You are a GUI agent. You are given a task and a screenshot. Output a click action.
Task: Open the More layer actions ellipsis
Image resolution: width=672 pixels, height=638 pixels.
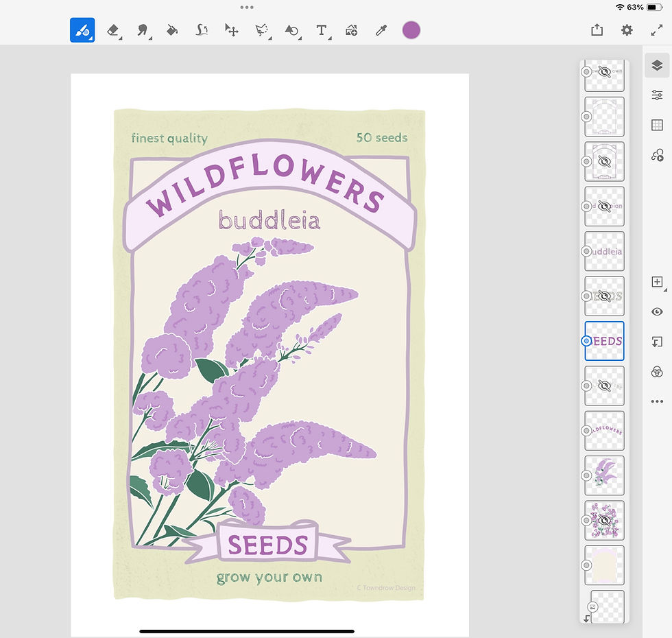657,401
